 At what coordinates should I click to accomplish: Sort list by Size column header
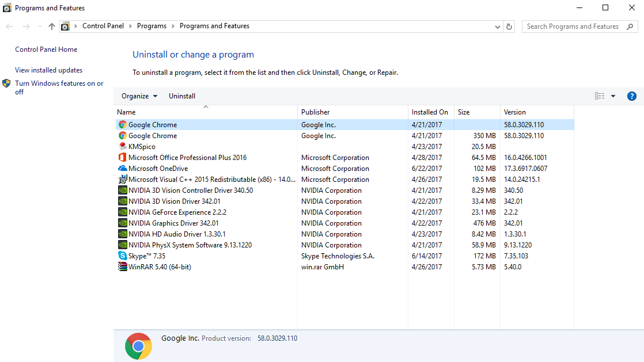[x=477, y=112]
